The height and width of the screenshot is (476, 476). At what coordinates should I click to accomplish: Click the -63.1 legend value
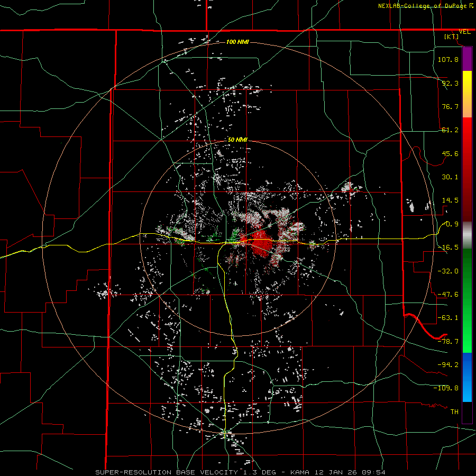448,318
